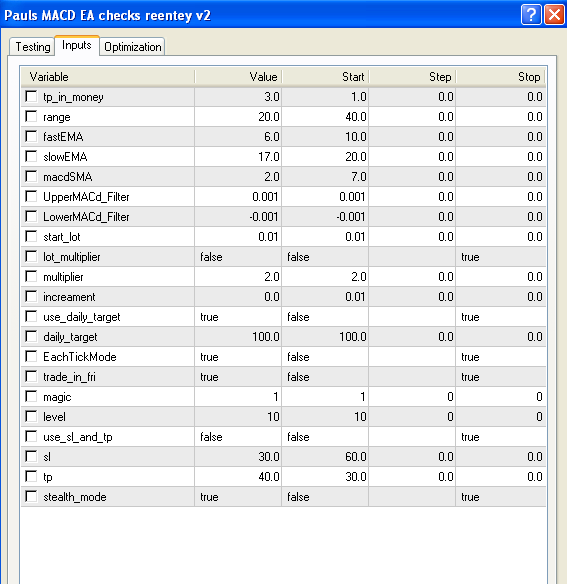This screenshot has height=584, width=568.
Task: Toggle the stealth_mode checkbox
Action: [31, 496]
